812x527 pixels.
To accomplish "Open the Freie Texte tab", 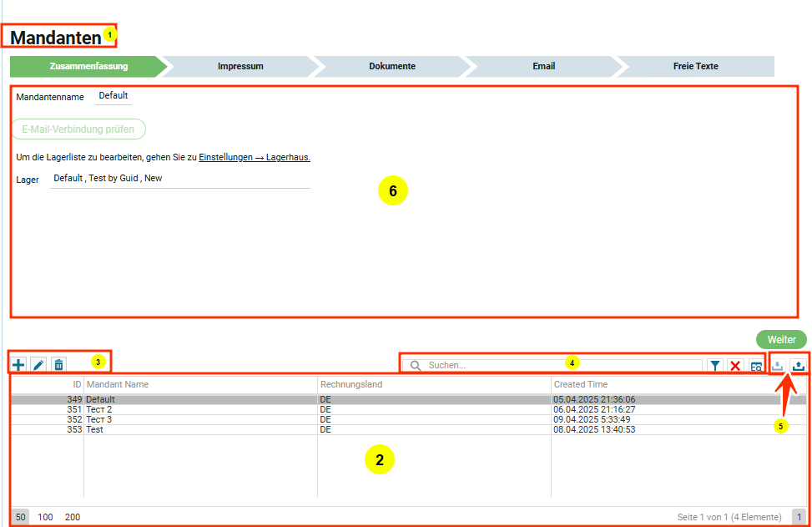I will tap(695, 66).
